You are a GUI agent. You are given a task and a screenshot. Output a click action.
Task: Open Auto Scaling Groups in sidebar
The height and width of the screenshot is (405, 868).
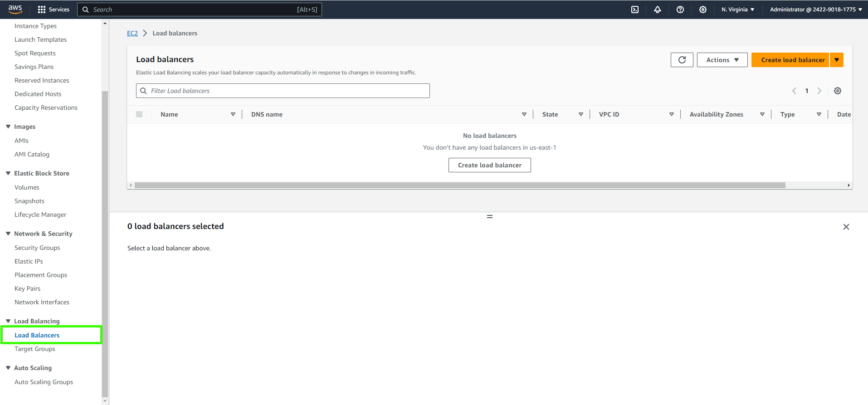(44, 382)
